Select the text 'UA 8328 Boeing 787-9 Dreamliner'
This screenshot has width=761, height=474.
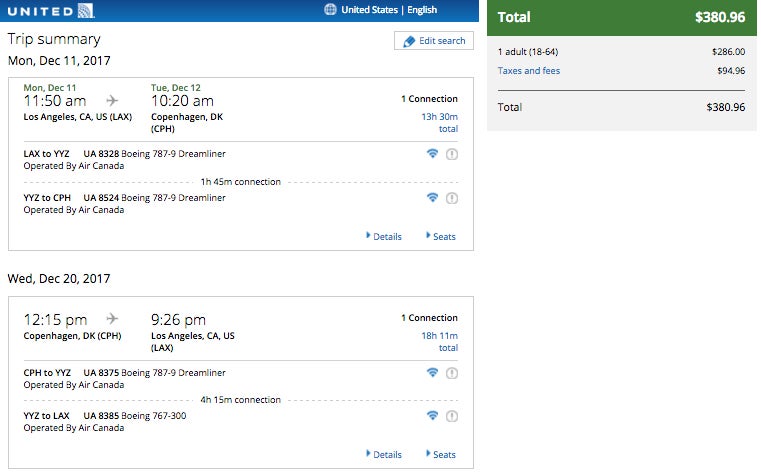[154, 154]
